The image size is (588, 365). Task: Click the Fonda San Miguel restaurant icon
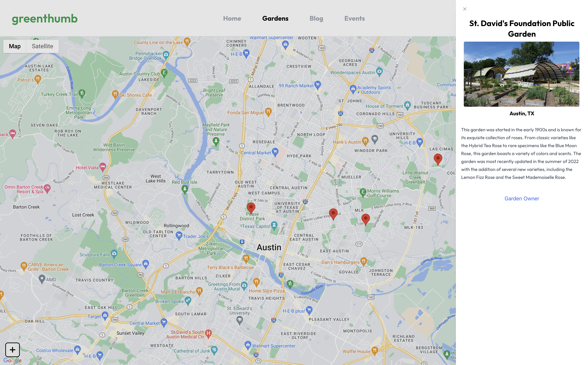tap(268, 112)
